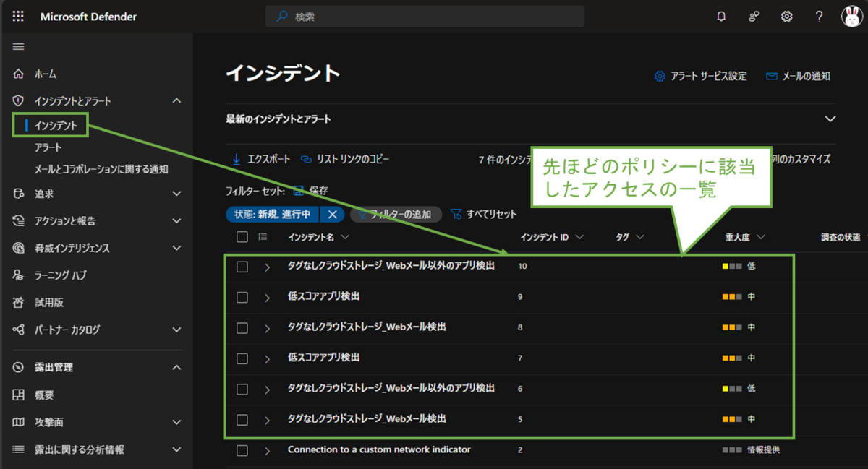Open メールとコラボレーションに関する通知 nav item

pyautogui.click(x=101, y=169)
